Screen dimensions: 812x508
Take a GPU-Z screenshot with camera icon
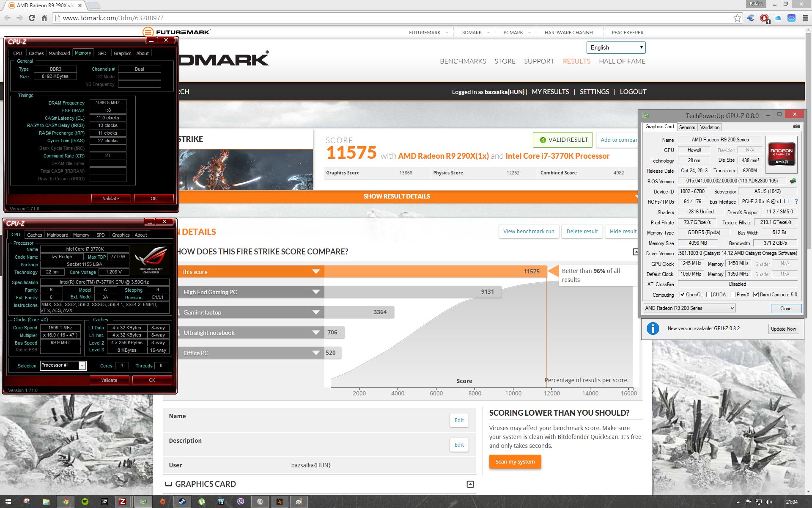[x=796, y=127]
